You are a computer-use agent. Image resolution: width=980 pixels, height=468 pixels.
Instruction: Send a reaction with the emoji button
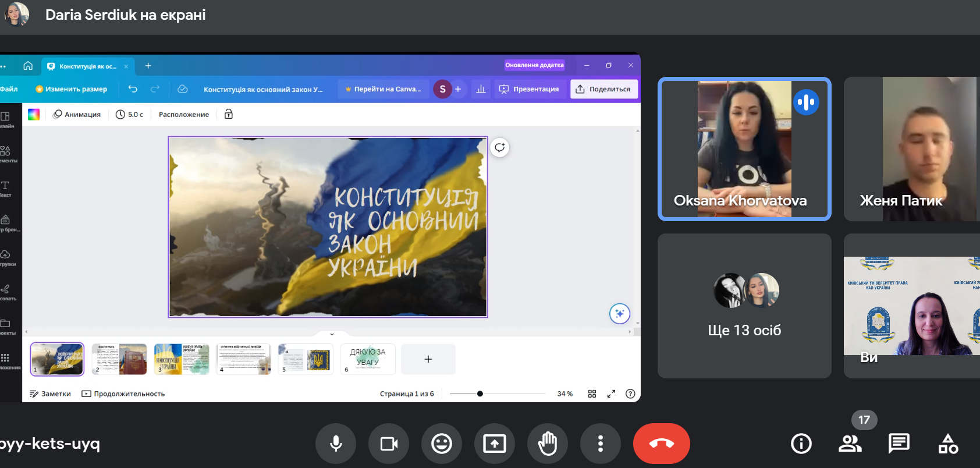[x=441, y=444]
